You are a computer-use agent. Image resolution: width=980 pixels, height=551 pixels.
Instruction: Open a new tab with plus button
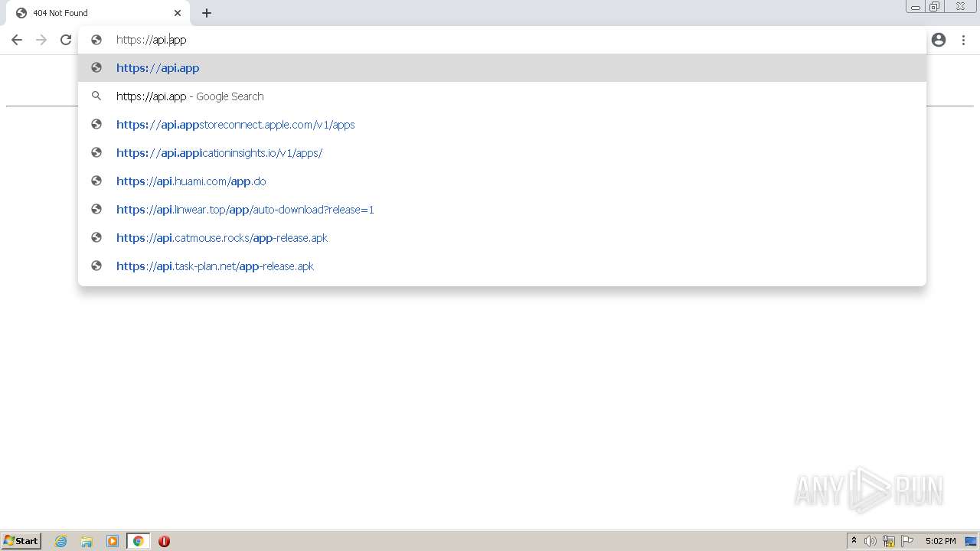(207, 13)
